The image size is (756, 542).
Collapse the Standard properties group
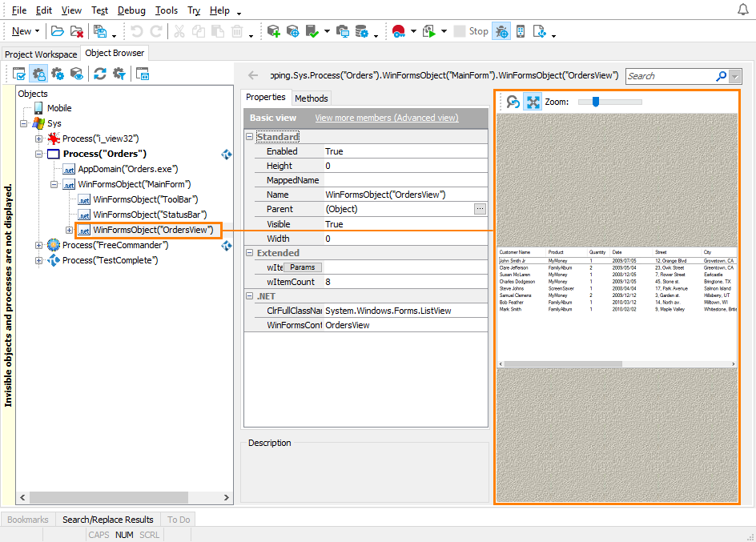250,137
